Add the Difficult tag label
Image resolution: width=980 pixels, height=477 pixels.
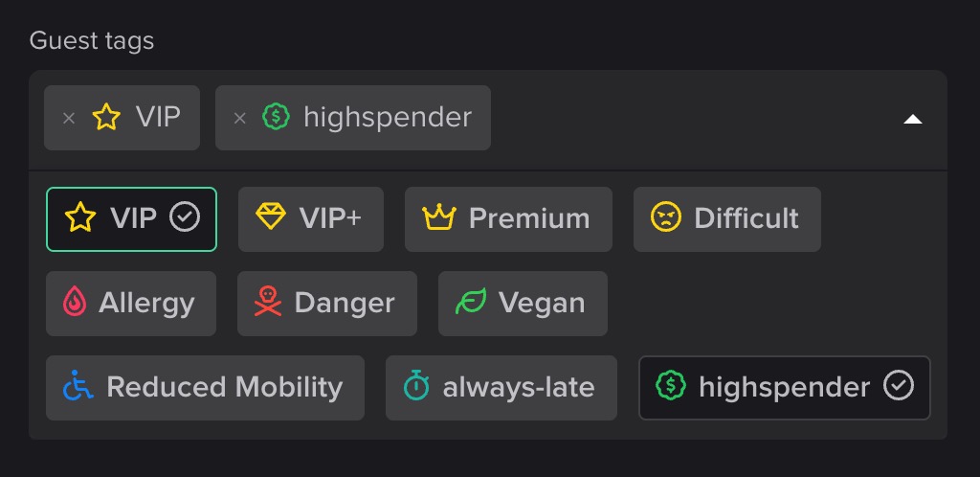coord(746,218)
